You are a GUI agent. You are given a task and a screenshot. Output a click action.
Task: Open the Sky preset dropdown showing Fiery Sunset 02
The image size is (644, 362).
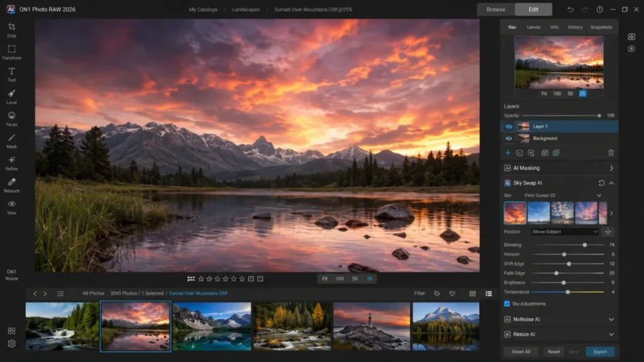[563, 195]
